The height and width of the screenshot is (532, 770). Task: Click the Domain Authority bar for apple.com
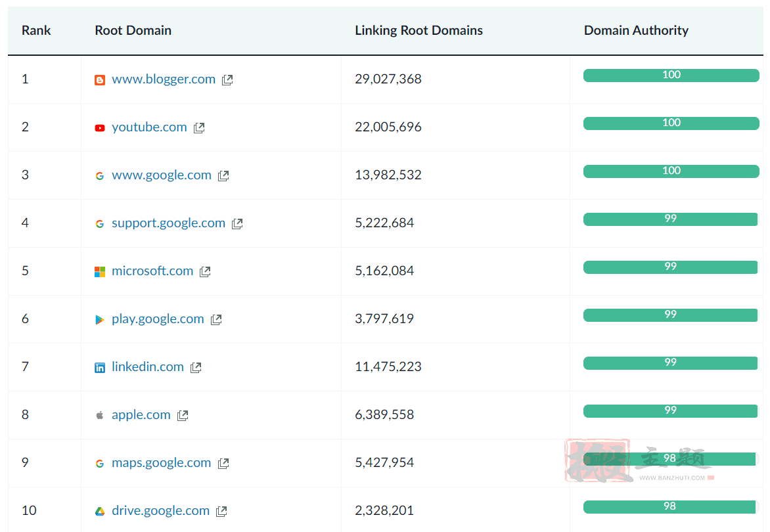point(670,410)
